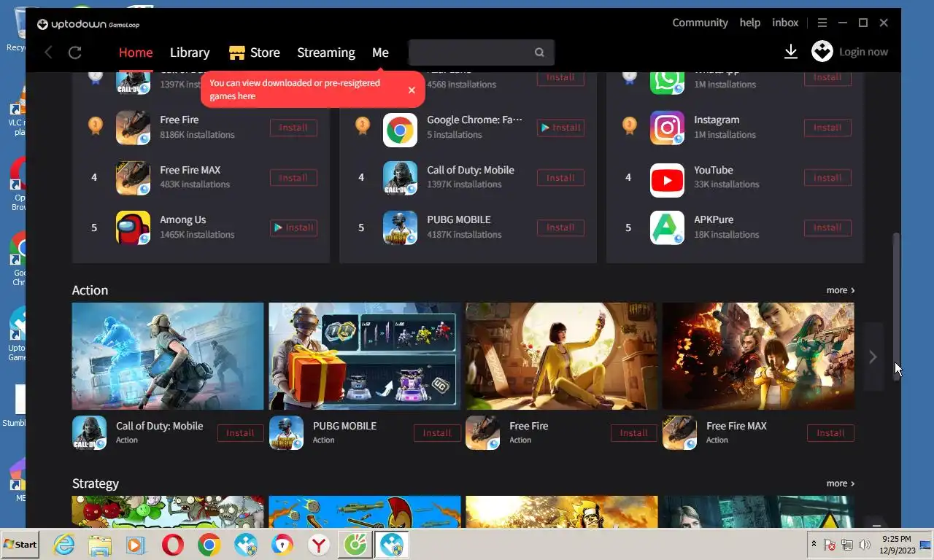Show next Action games with arrow
The width and height of the screenshot is (934, 560).
(x=873, y=357)
